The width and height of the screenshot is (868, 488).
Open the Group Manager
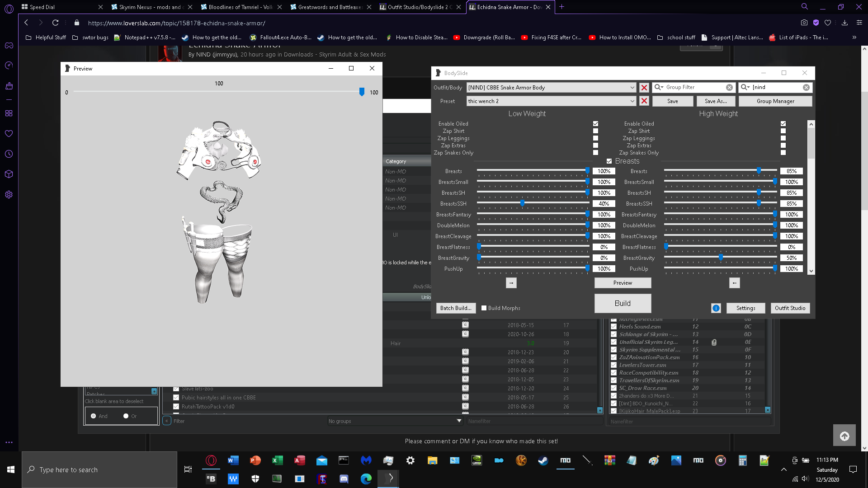point(775,101)
